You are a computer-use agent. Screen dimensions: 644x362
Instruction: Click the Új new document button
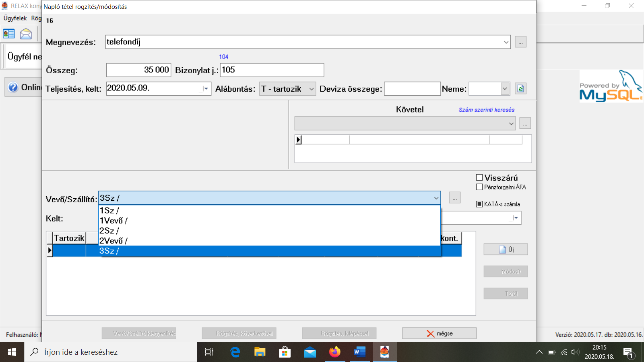tap(506, 249)
